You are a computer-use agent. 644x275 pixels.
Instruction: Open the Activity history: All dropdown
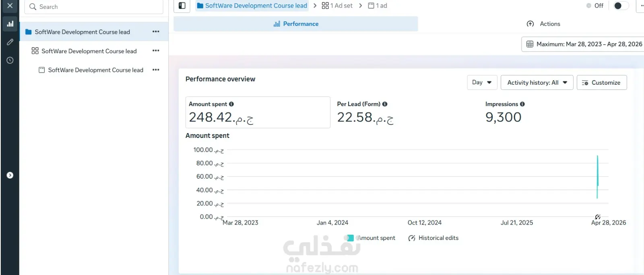pyautogui.click(x=537, y=82)
